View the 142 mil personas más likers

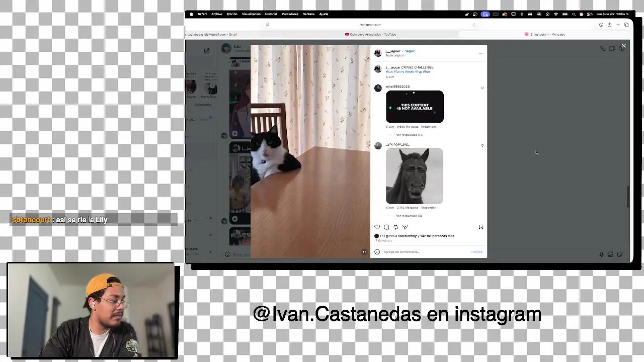pos(437,236)
